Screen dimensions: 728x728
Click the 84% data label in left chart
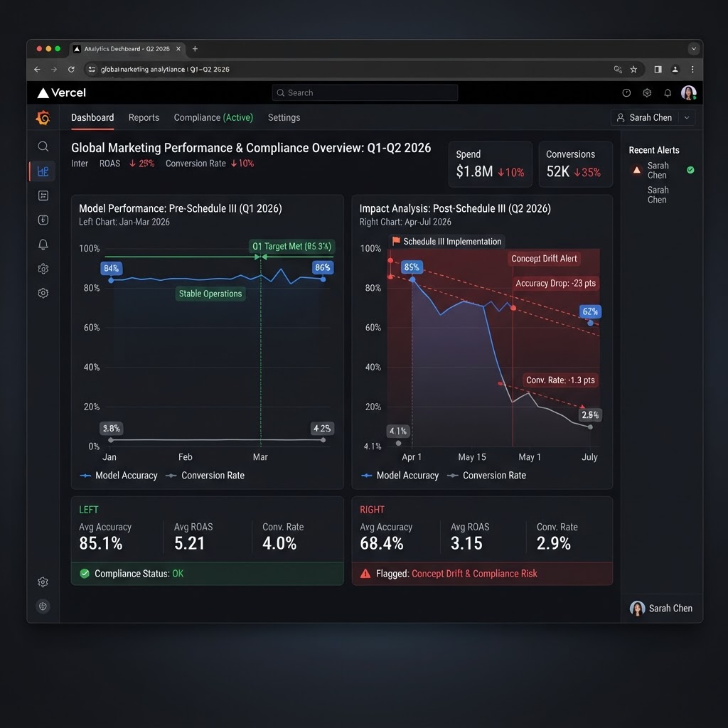pos(112,268)
